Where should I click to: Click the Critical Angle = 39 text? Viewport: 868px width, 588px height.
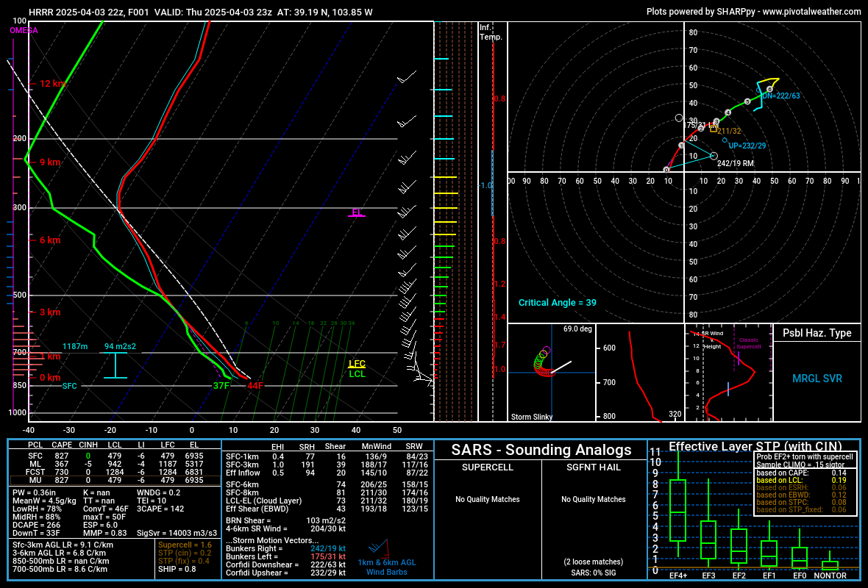click(x=557, y=303)
